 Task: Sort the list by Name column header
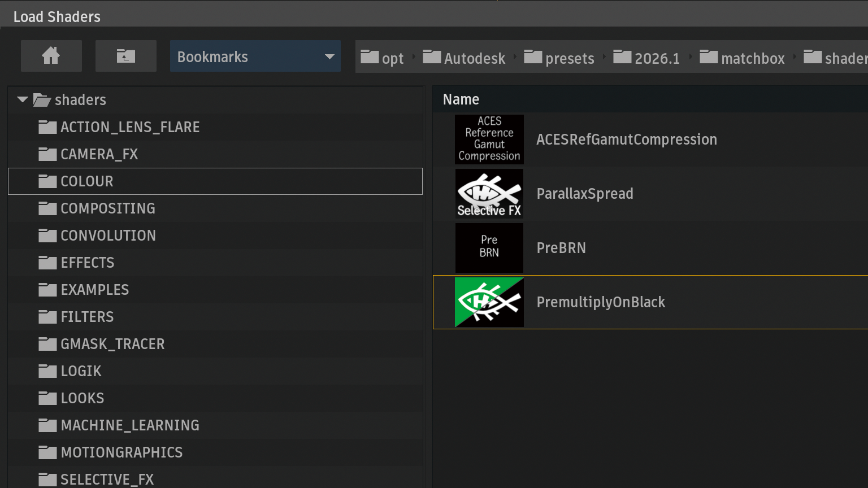461,99
